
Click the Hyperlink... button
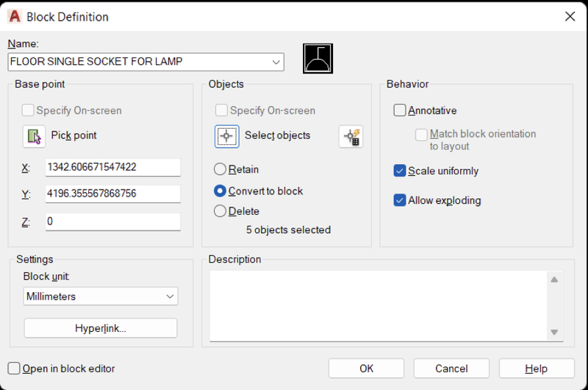point(101,328)
